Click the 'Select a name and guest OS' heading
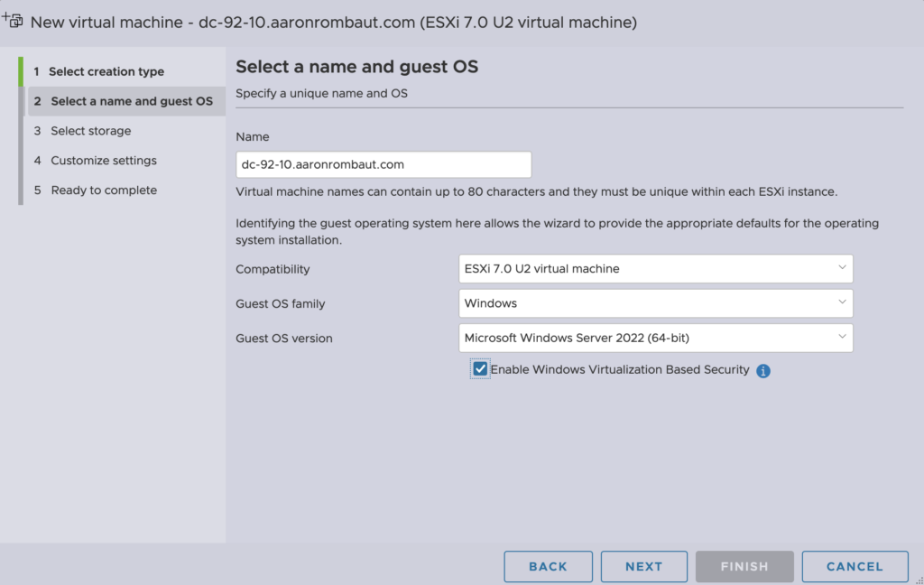This screenshot has height=585, width=924. click(x=356, y=67)
